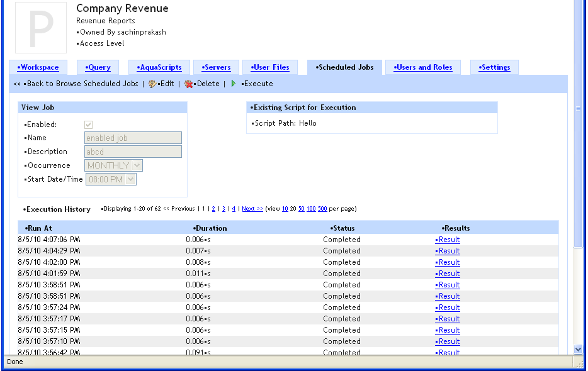View 500 entries per page
Screen dimensions: 588x371
(322, 209)
